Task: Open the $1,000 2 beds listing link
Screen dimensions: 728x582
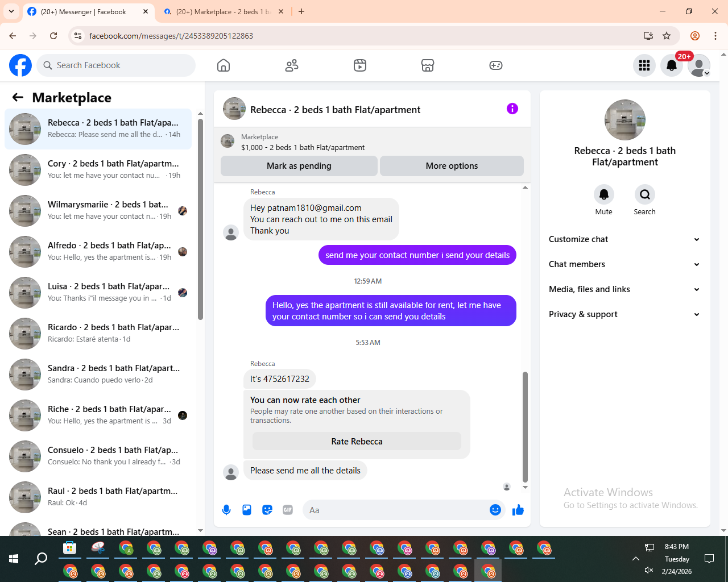Action: tap(303, 147)
